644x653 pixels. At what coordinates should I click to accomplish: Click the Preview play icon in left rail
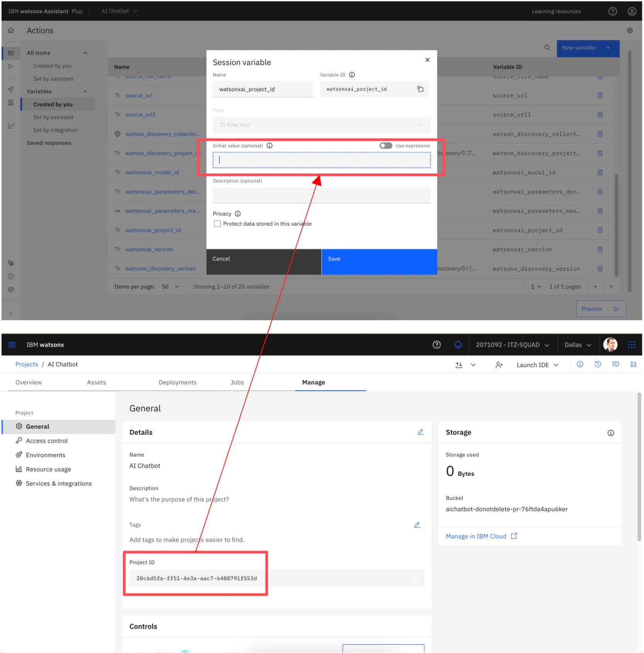pyautogui.click(x=11, y=66)
